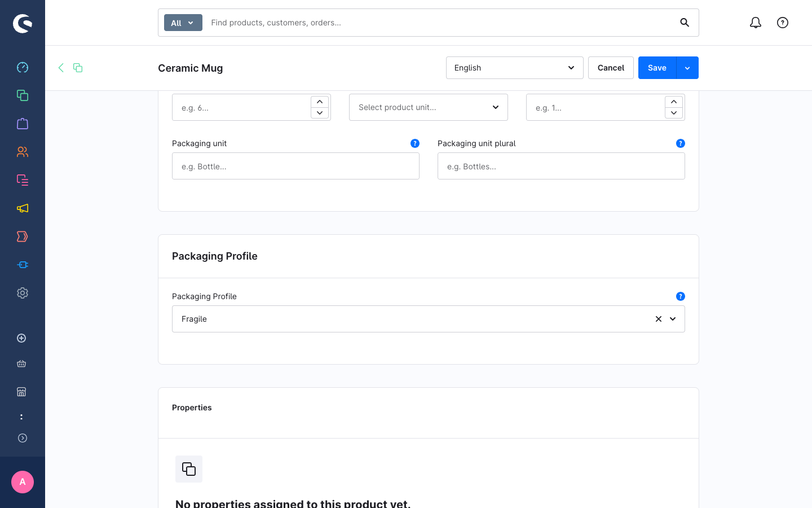Open the Dashboard sidebar icon
812x508 pixels.
[23, 67]
